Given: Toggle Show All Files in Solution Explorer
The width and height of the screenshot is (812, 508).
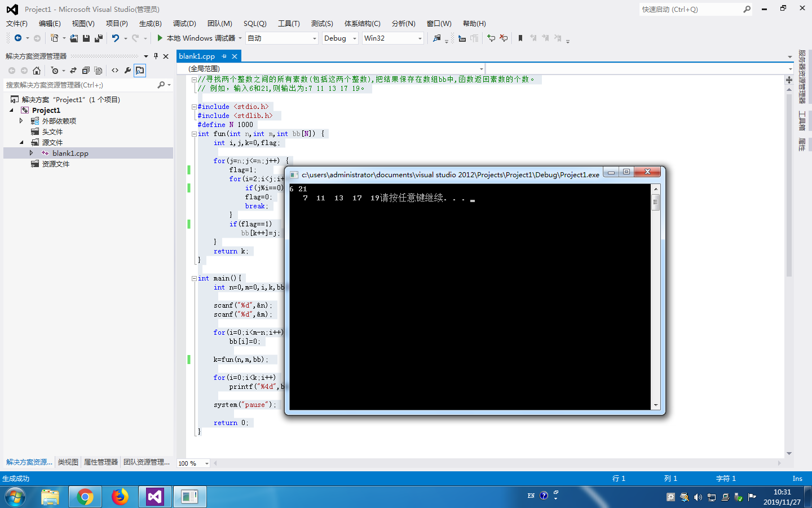Looking at the screenshot, I should tap(98, 71).
